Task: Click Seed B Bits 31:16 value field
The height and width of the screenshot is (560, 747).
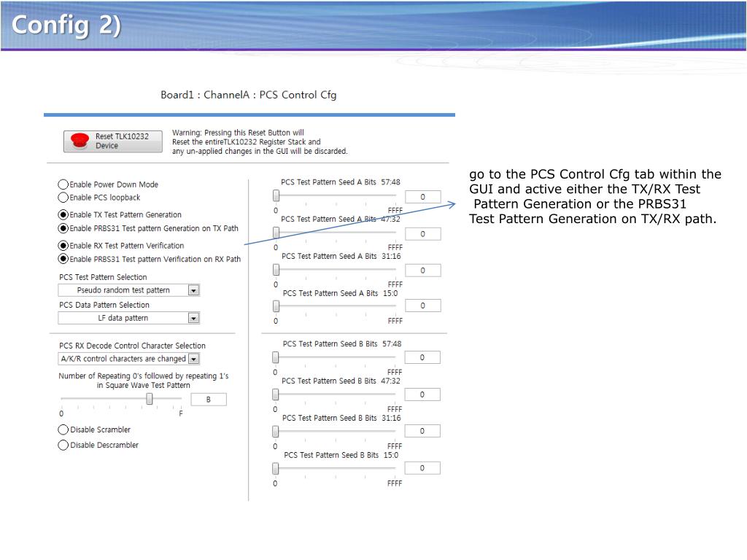Action: pos(422,431)
